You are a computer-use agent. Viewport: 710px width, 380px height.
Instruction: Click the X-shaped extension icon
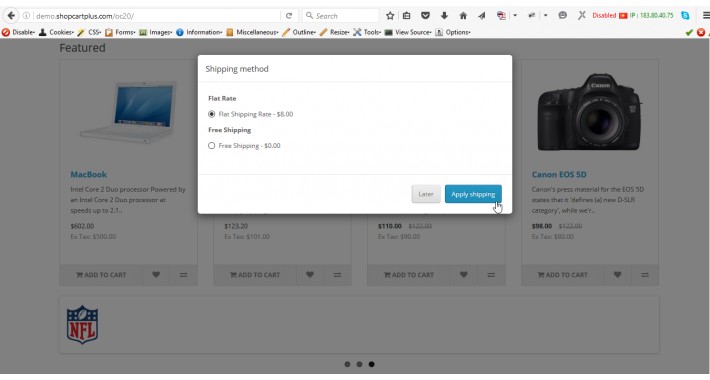(x=581, y=15)
